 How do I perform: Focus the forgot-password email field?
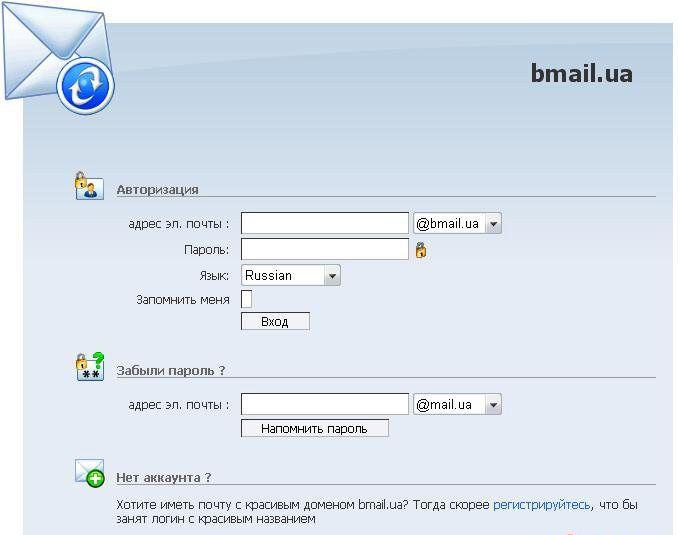click(x=325, y=404)
